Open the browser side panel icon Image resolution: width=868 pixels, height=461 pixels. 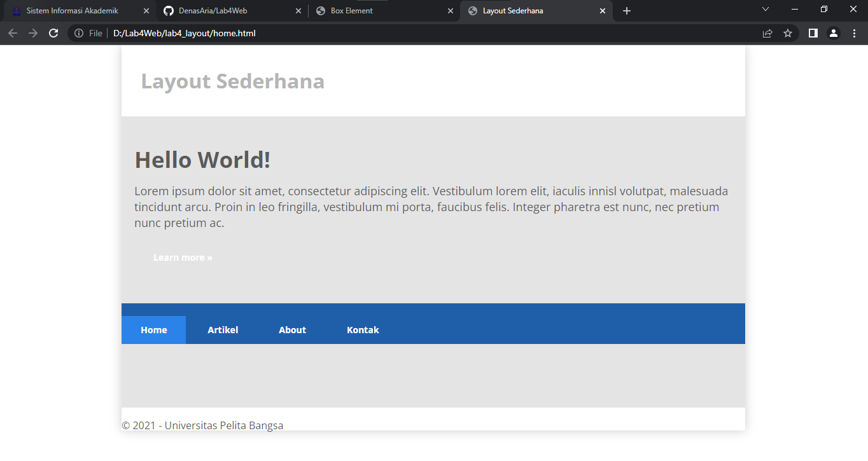[813, 33]
